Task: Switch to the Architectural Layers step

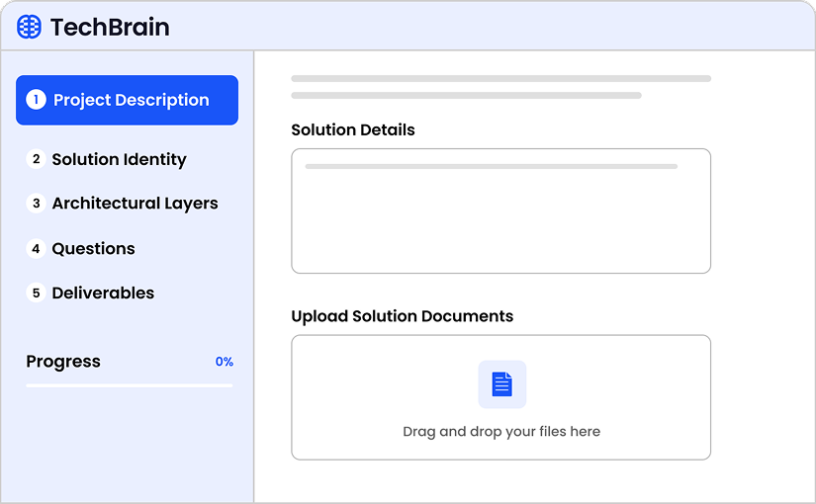Action: pos(135,204)
